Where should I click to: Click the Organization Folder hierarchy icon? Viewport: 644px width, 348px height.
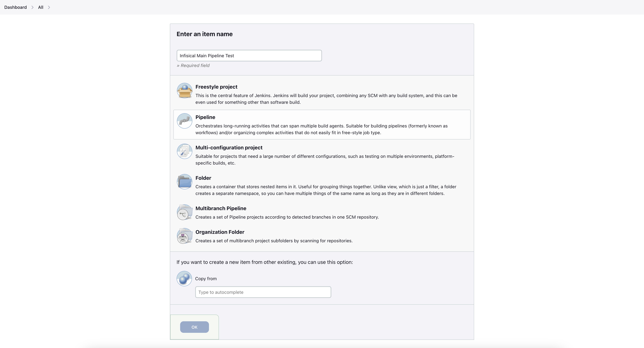pos(184,236)
